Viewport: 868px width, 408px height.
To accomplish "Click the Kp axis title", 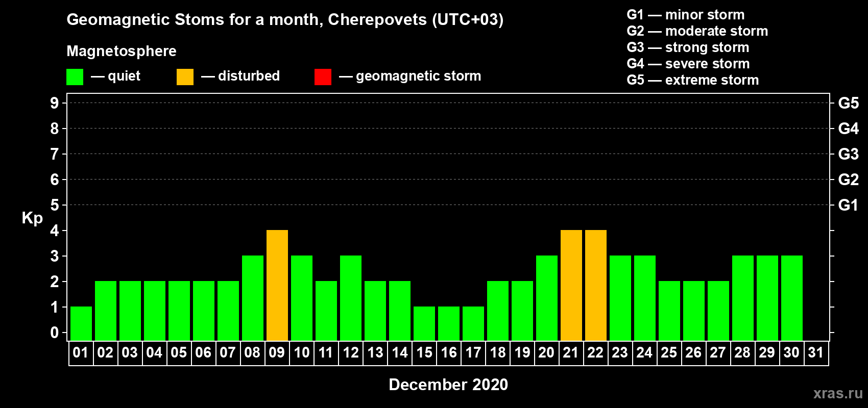I will (x=32, y=218).
